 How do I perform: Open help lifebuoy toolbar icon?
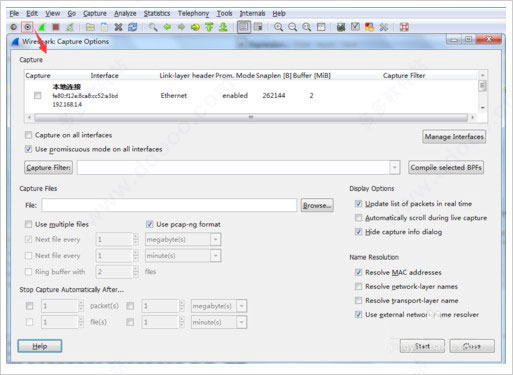click(x=404, y=27)
